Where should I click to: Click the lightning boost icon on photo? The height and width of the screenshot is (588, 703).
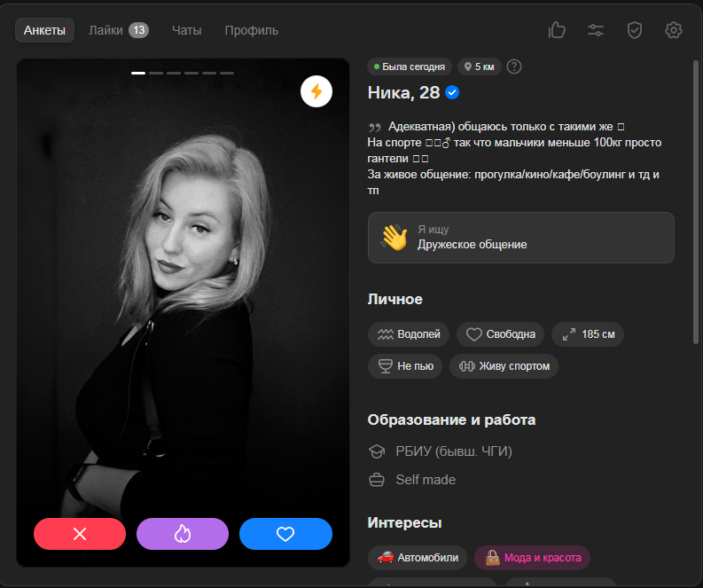tap(316, 91)
